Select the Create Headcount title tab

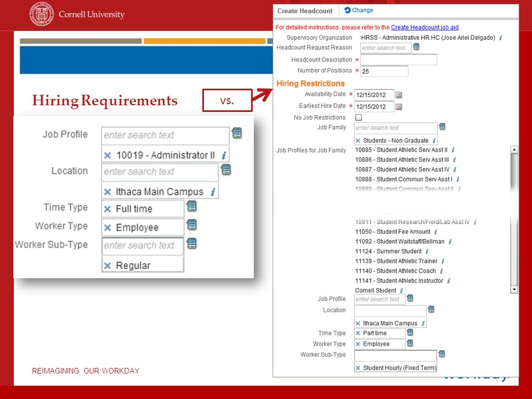[305, 11]
